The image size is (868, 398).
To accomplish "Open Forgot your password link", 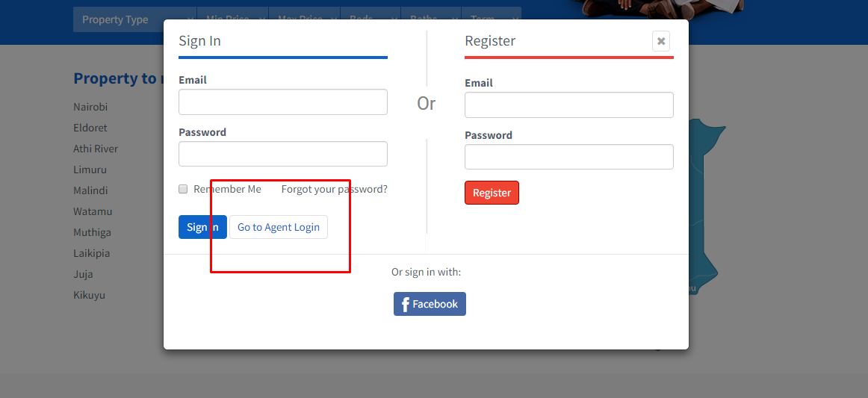I will coord(335,190).
